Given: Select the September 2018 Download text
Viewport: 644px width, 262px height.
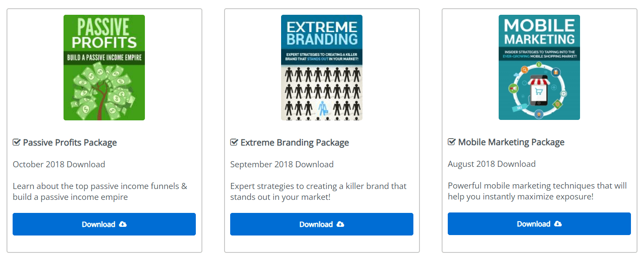Looking at the screenshot, I should [x=282, y=164].
